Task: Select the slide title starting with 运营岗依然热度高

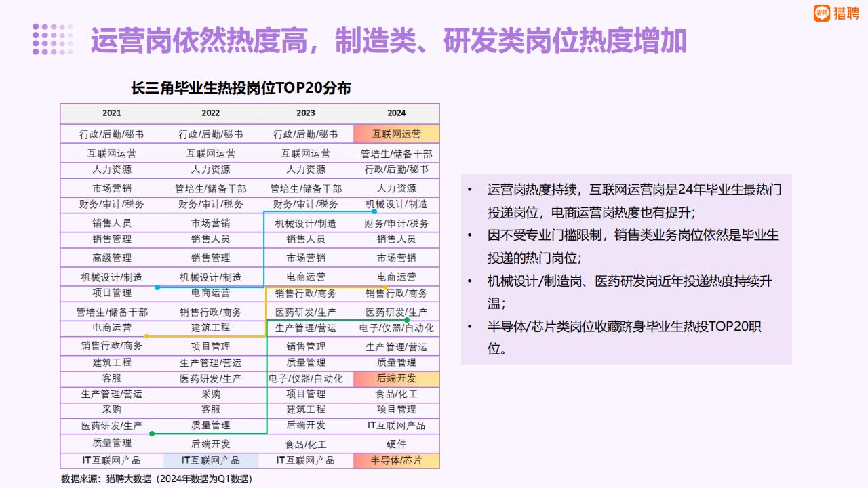Action: click(x=389, y=41)
